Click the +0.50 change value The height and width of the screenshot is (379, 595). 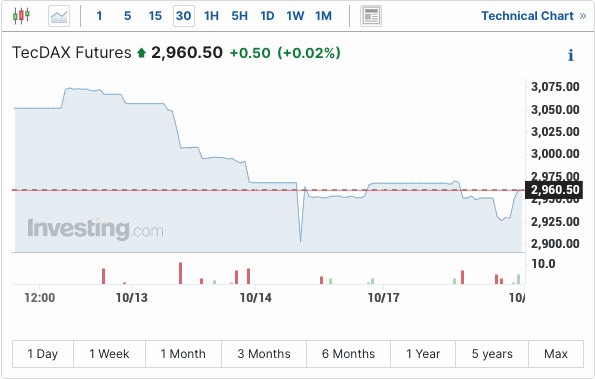(x=250, y=53)
